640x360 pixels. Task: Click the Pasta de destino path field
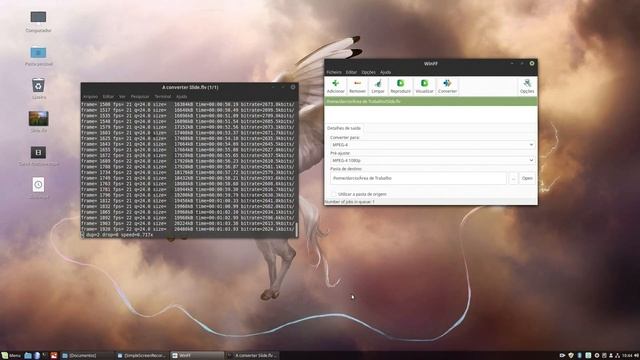418,178
